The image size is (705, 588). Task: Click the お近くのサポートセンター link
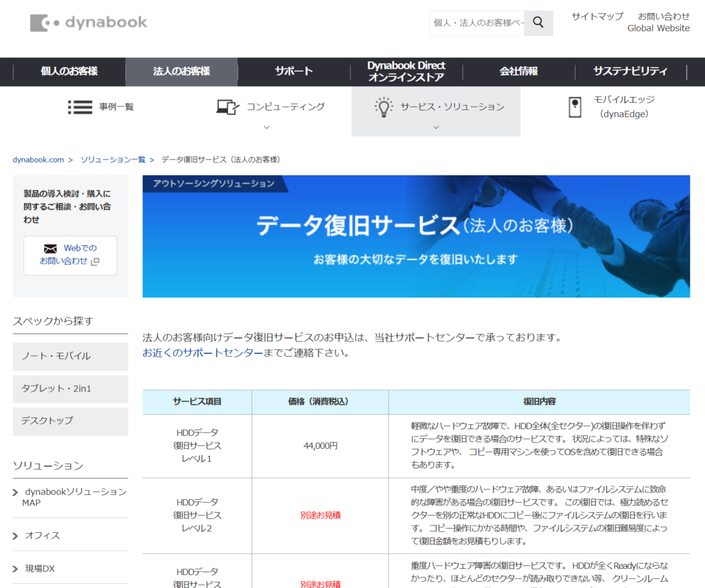click(x=202, y=353)
